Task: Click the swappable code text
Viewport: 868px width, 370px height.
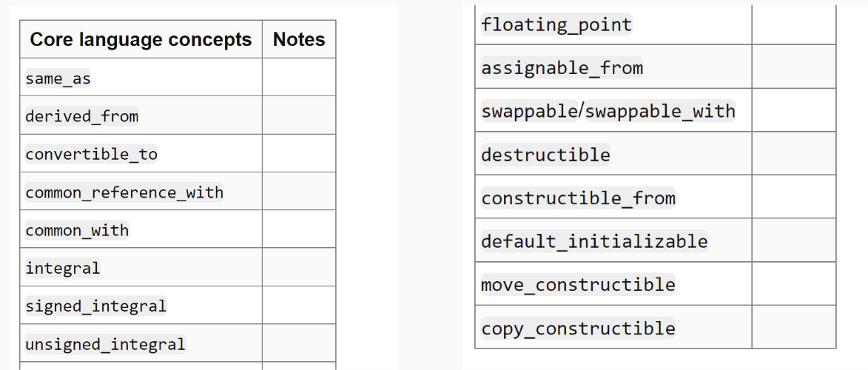Action: click(529, 111)
